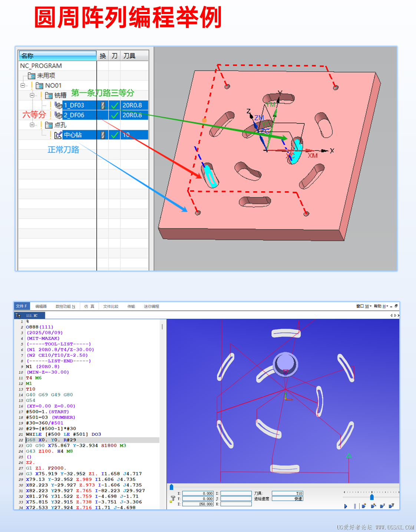The image size is (416, 532).
Task: Pause the toolpath simulation
Action: pyautogui.click(x=355, y=506)
